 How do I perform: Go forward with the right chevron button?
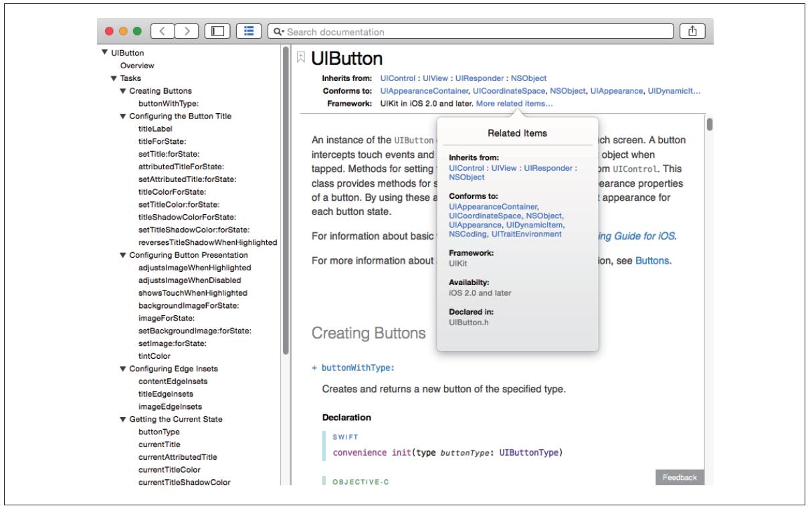189,31
